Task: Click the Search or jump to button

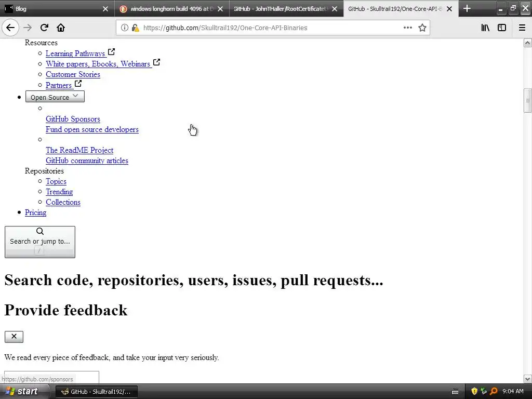Action: [40, 242]
